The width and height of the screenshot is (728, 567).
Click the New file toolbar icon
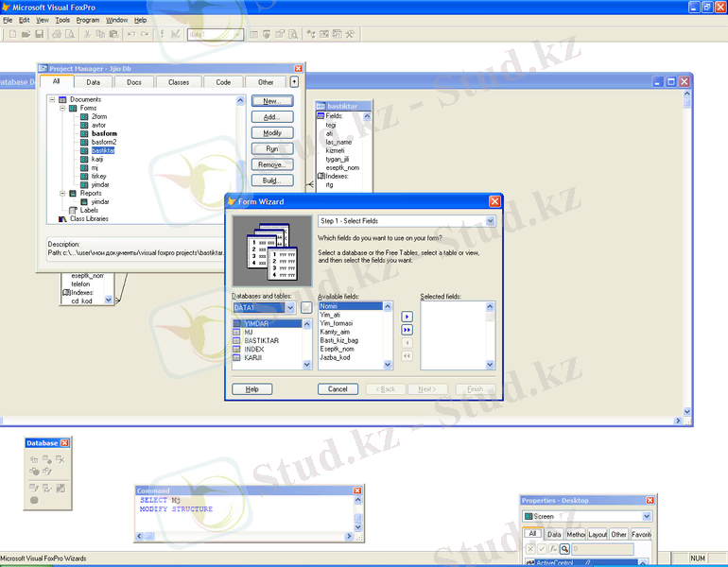pyautogui.click(x=11, y=34)
